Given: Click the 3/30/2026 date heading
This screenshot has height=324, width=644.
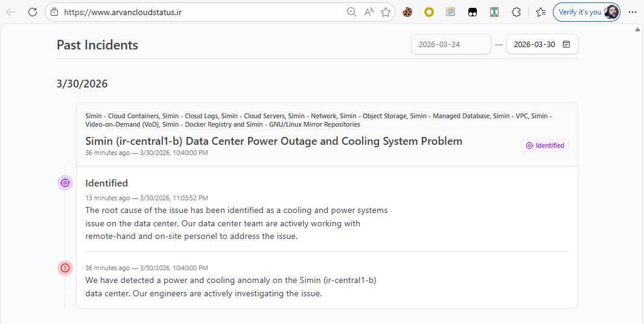Looking at the screenshot, I should 82,84.
